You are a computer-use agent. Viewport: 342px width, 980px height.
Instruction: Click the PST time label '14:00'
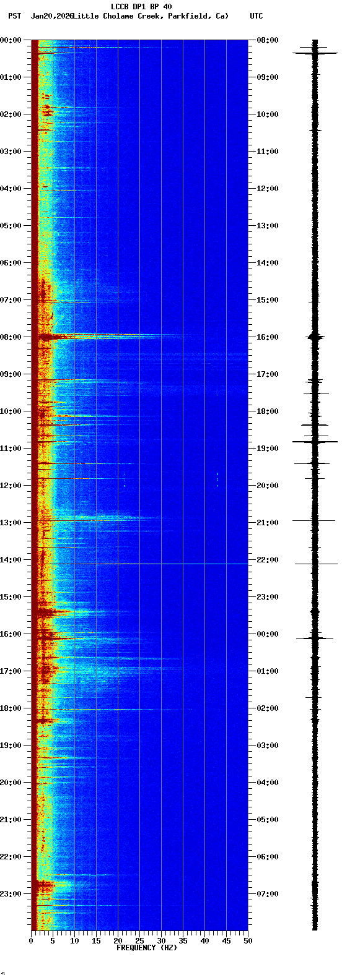[11, 560]
